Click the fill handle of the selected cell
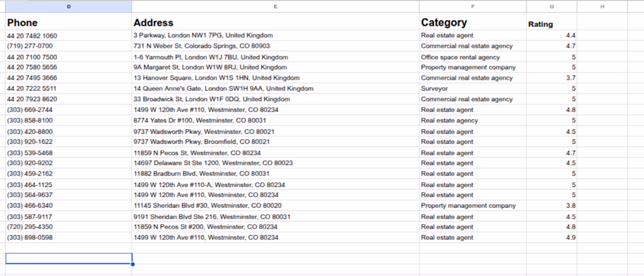 click(x=132, y=264)
